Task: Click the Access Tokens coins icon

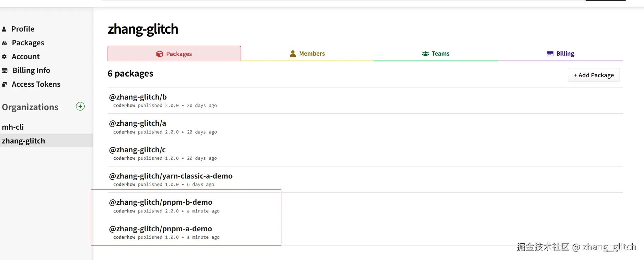Action: (4, 84)
